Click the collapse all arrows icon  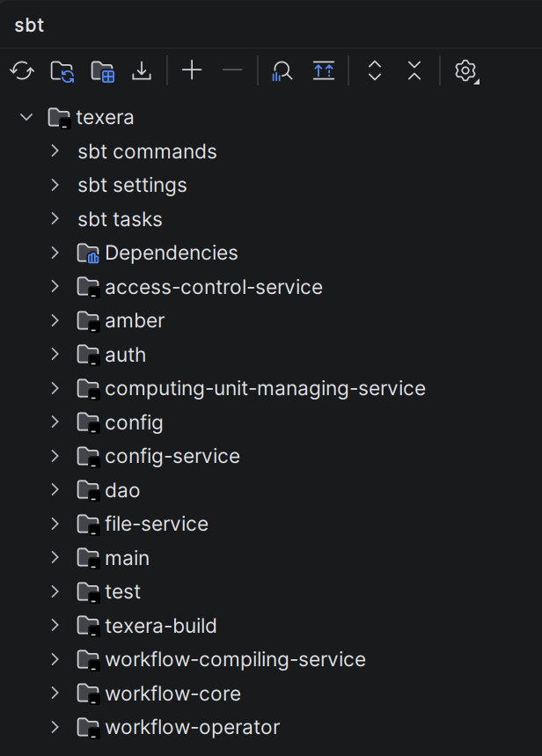(x=414, y=71)
